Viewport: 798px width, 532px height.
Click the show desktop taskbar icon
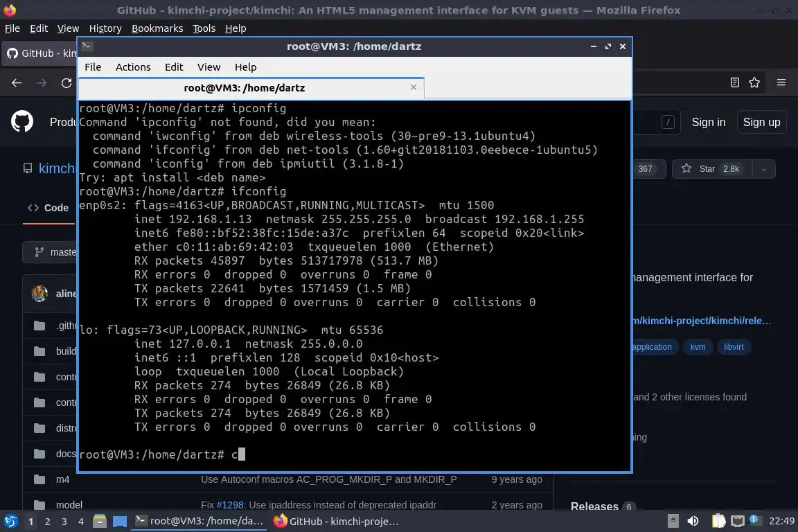tap(120, 522)
